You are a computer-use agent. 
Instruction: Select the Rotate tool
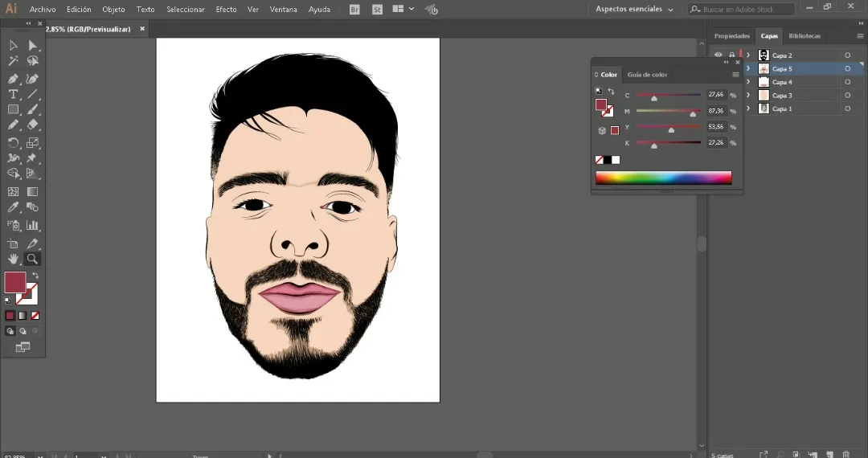[14, 143]
